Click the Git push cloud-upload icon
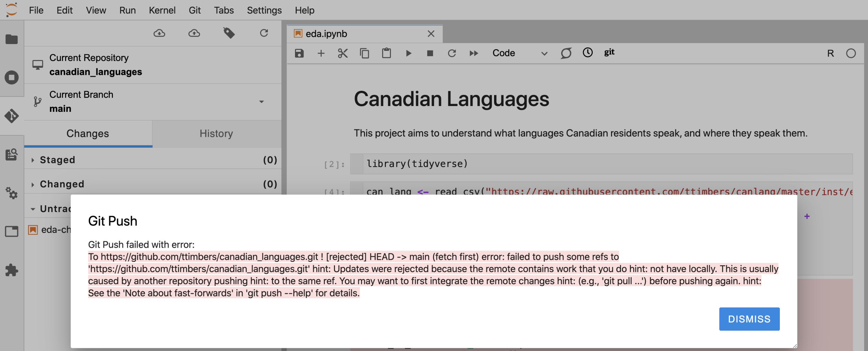 coord(194,33)
